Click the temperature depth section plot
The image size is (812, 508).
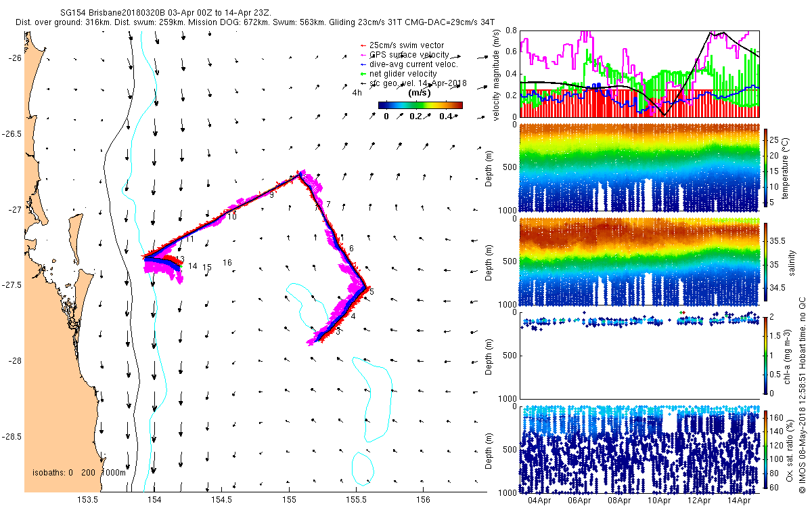tap(639, 167)
